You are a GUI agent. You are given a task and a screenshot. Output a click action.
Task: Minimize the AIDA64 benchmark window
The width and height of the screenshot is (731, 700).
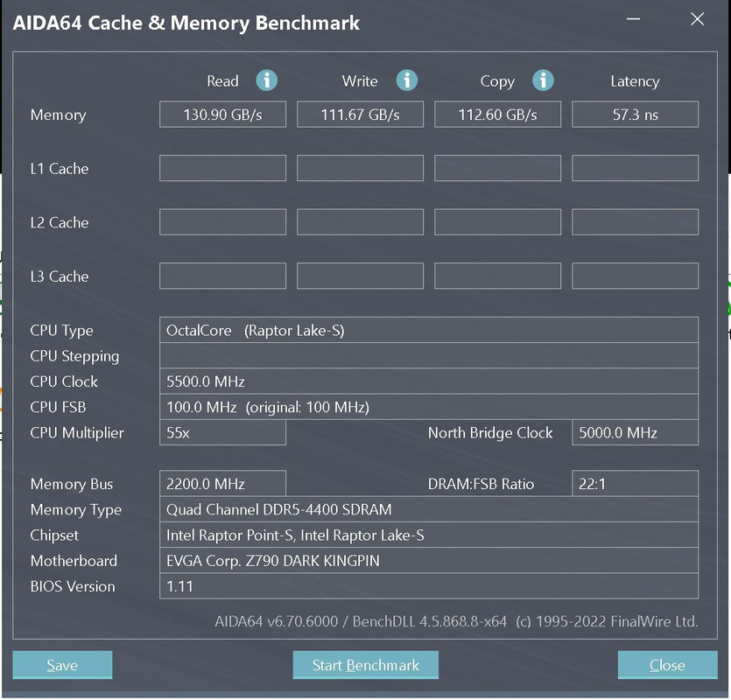(x=633, y=19)
